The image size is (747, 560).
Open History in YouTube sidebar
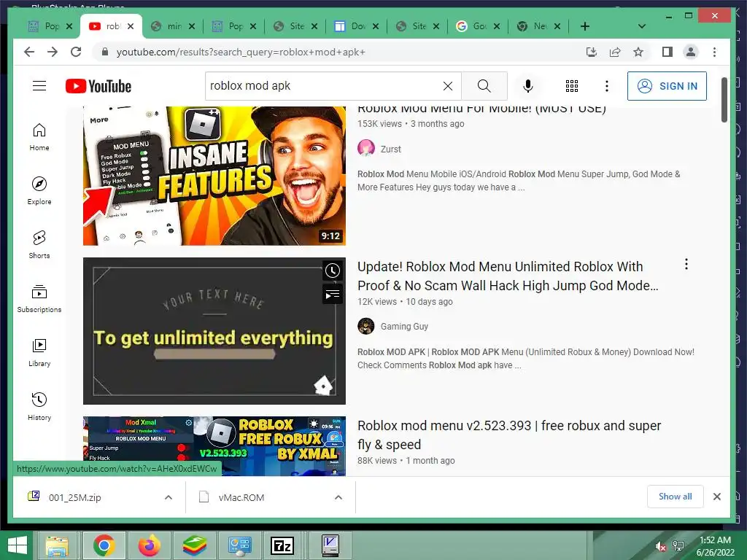pos(39,406)
